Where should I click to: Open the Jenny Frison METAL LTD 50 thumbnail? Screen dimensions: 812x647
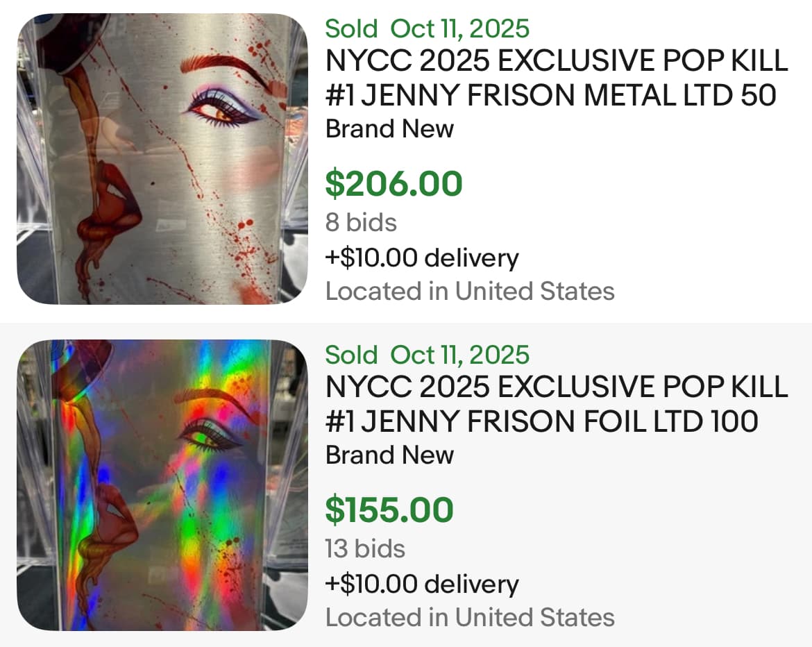pos(162,159)
